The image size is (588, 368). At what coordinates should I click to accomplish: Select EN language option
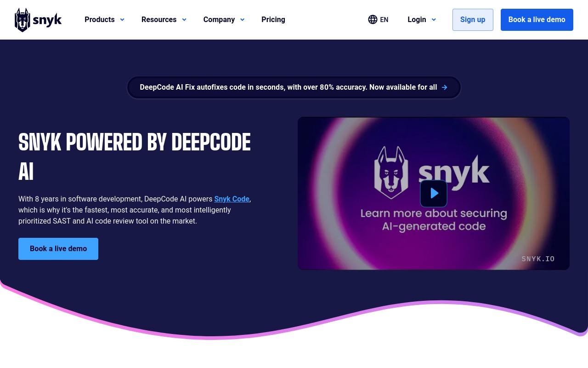[x=384, y=20]
